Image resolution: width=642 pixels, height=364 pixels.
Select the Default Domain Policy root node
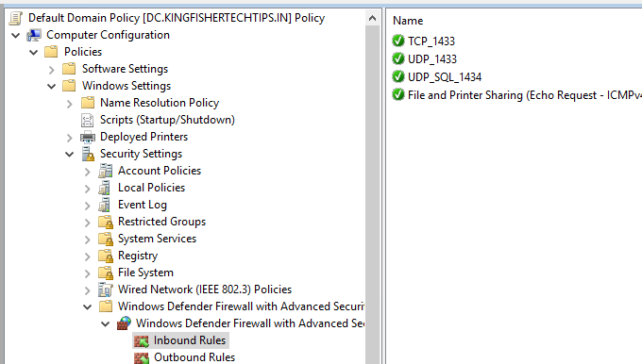click(x=177, y=18)
